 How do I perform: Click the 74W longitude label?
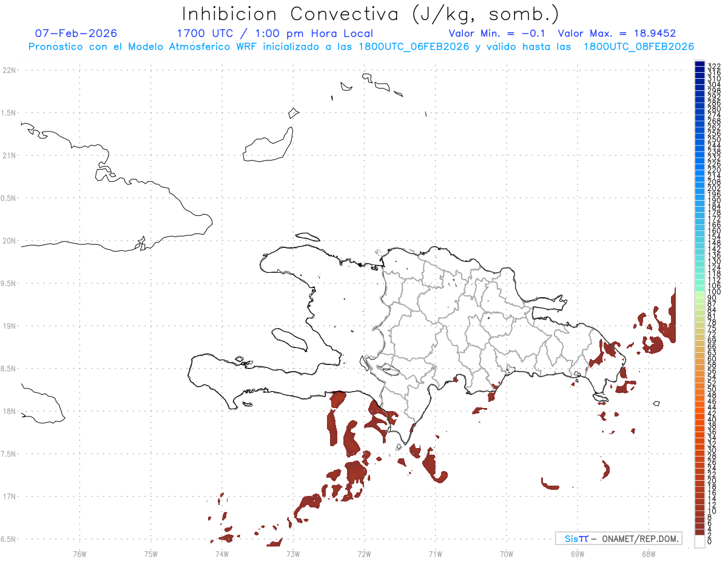tap(222, 553)
